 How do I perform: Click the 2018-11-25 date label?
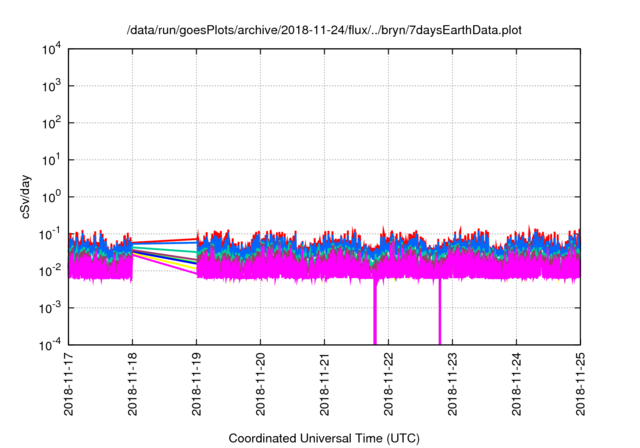click(x=580, y=384)
